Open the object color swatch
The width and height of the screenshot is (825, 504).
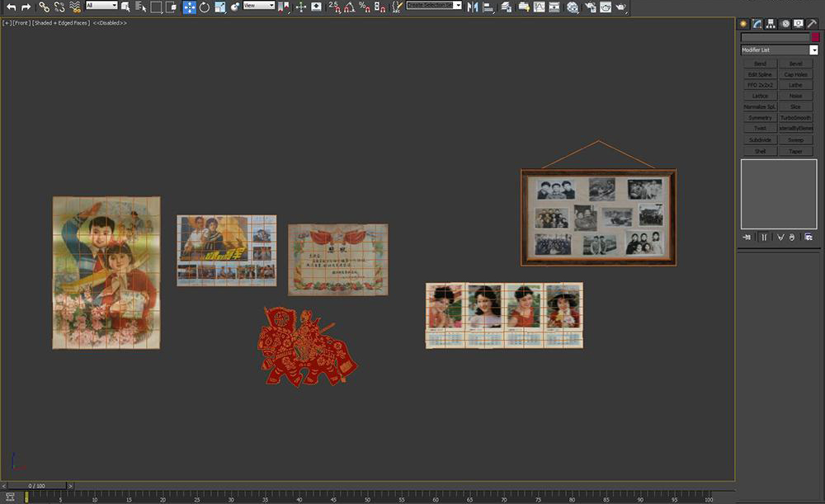(815, 37)
